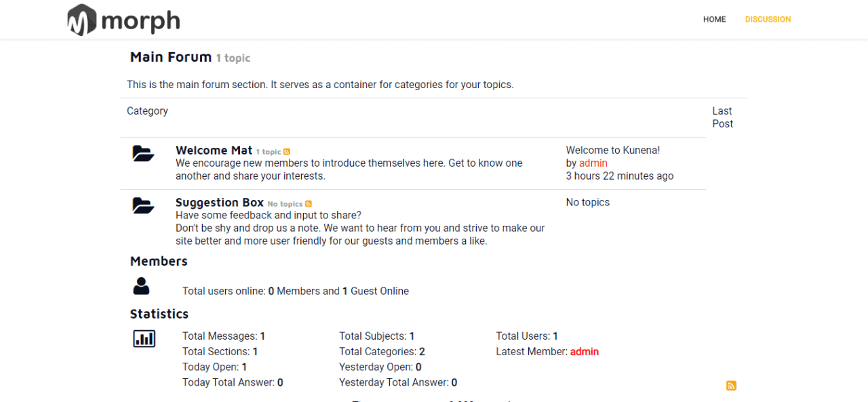Open the Welcome Mat category

pos(214,150)
